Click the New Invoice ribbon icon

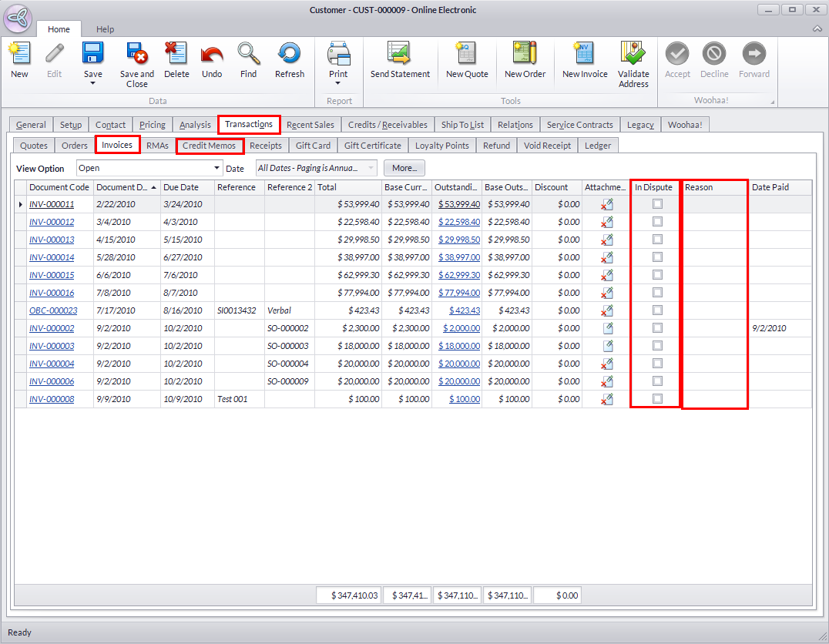point(584,54)
